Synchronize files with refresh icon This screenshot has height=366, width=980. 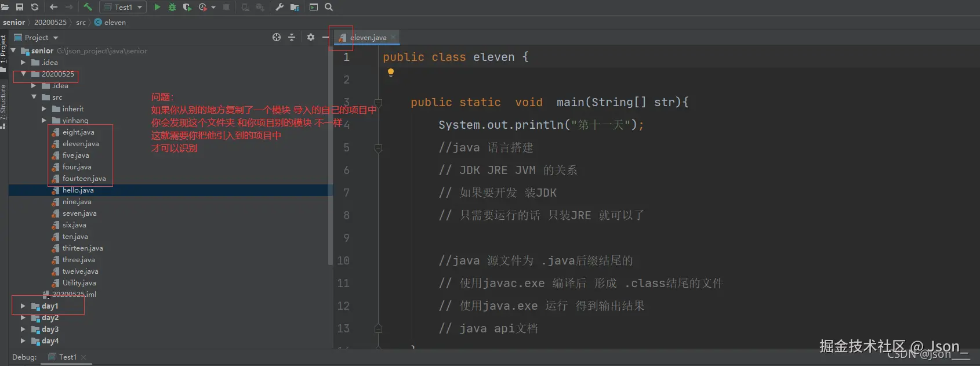click(35, 7)
